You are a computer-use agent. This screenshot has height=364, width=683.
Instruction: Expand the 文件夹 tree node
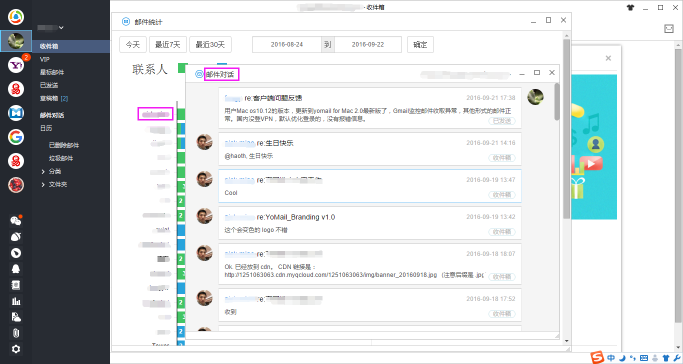[x=43, y=185]
